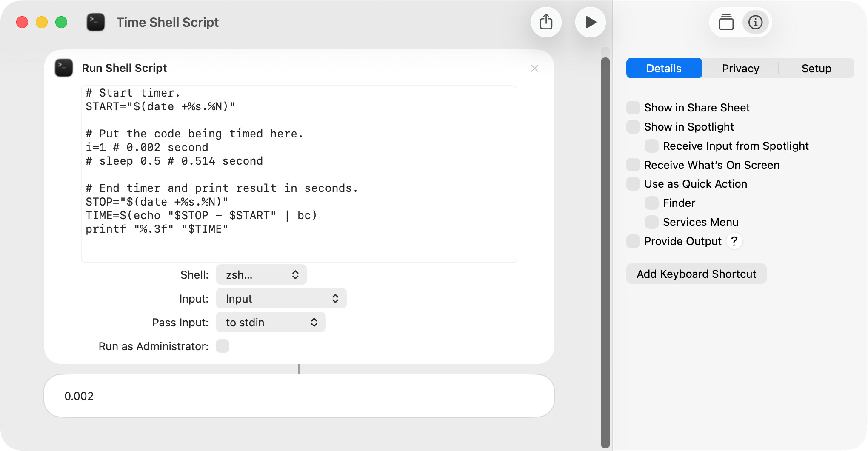
Task: Remove the Run Shell Script action
Action: 534,69
